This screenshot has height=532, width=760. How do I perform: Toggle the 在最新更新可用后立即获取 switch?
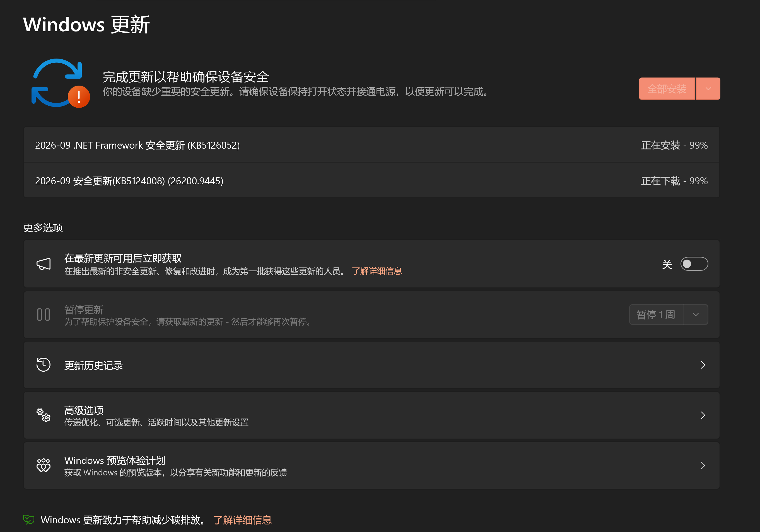click(694, 264)
